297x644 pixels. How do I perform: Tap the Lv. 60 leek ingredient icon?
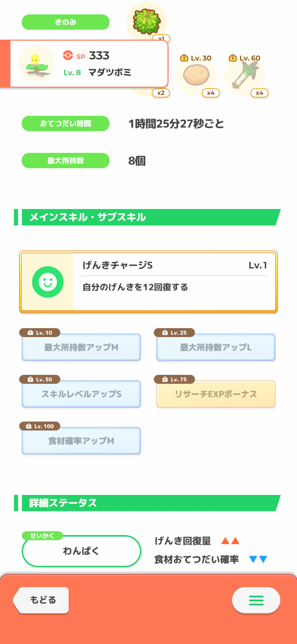[x=245, y=75]
